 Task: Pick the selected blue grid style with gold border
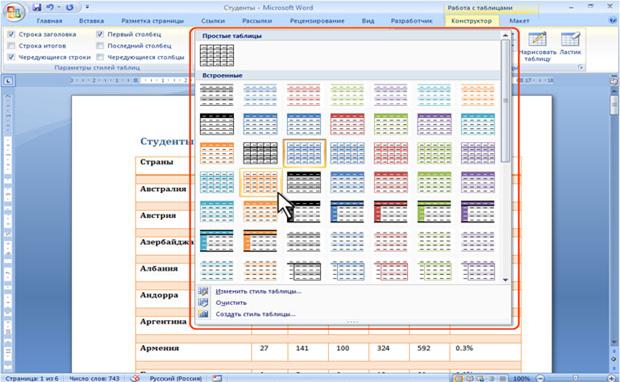pyautogui.click(x=304, y=153)
